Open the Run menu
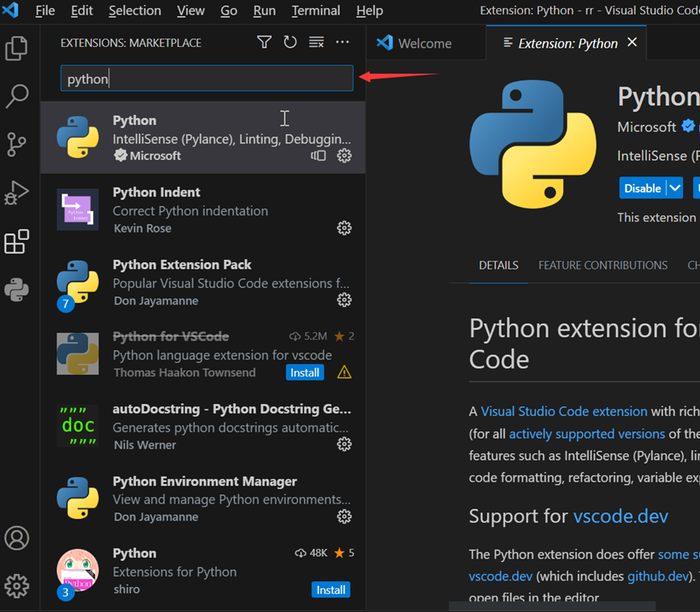Viewport: 700px width, 612px height. pyautogui.click(x=265, y=11)
